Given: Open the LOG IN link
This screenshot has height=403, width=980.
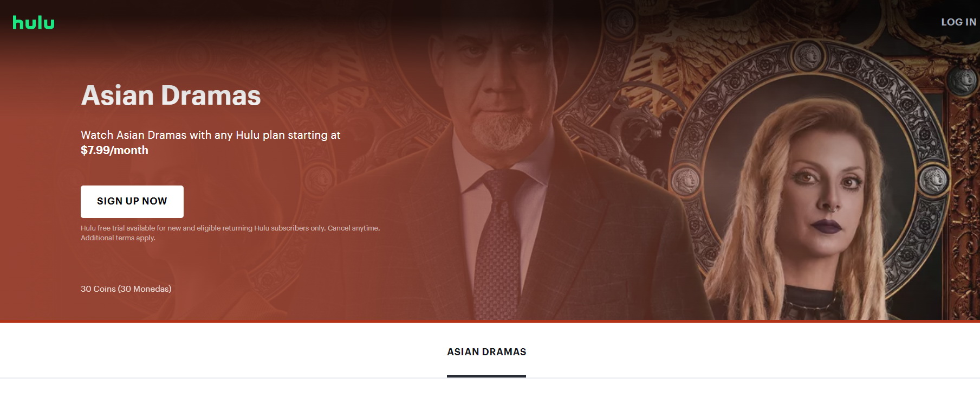Looking at the screenshot, I should [958, 22].
